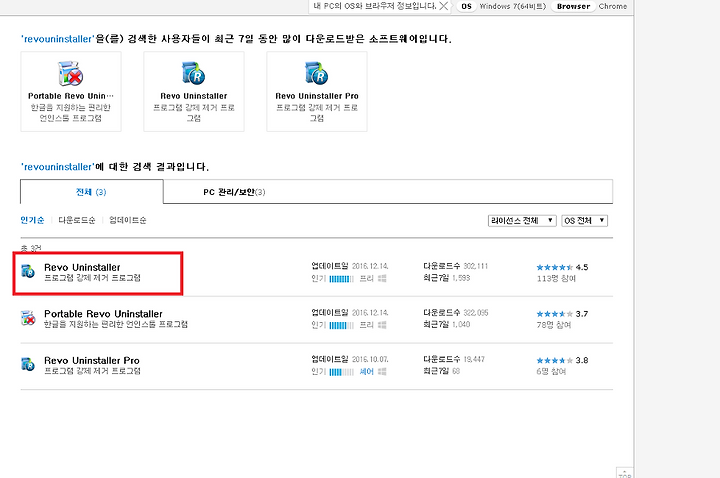
Task: Close the PC OS and browser info notice
Action: point(444,6)
